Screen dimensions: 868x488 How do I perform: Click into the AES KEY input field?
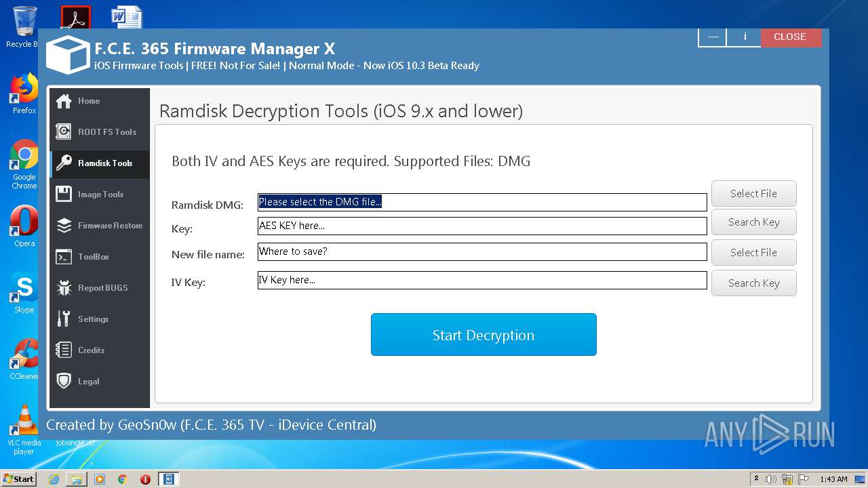click(482, 226)
